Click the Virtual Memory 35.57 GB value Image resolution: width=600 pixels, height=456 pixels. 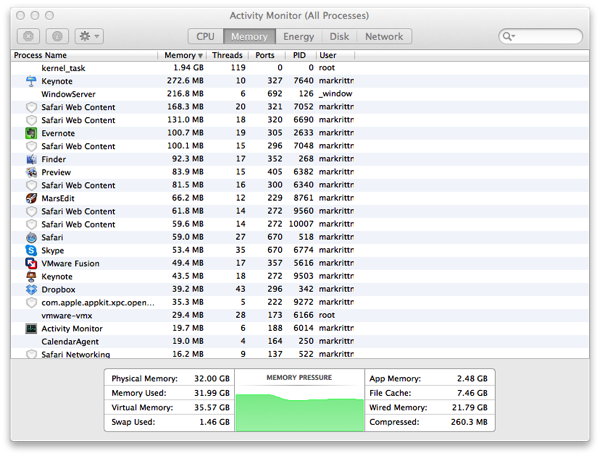212,408
